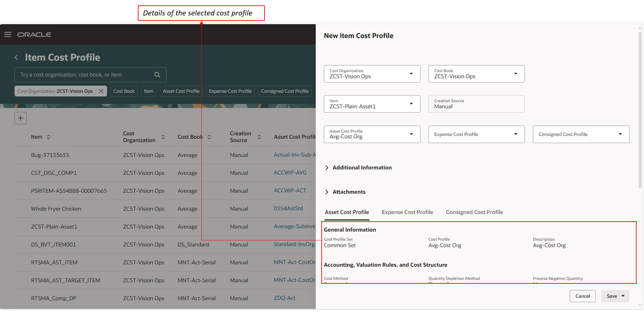Select the RTSMA_AST_ITEM item cell
Image resolution: width=644 pixels, height=316 pixels.
pyautogui.click(x=54, y=263)
